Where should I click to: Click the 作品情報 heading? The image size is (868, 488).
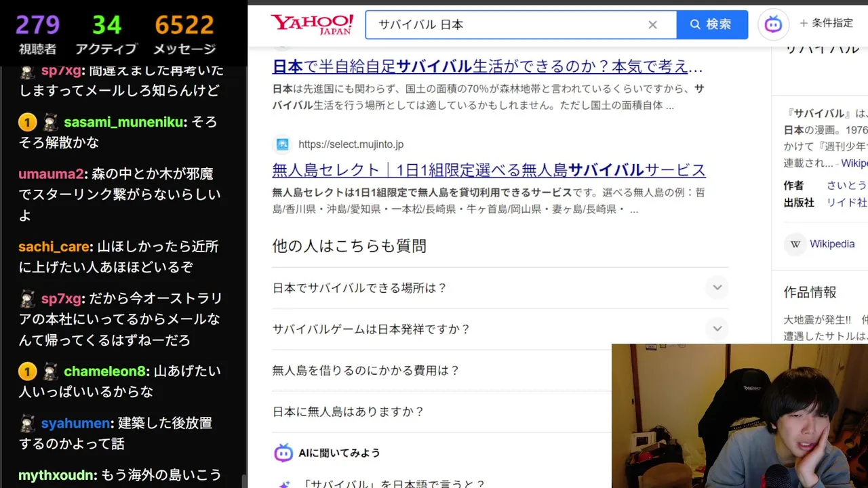(x=810, y=292)
